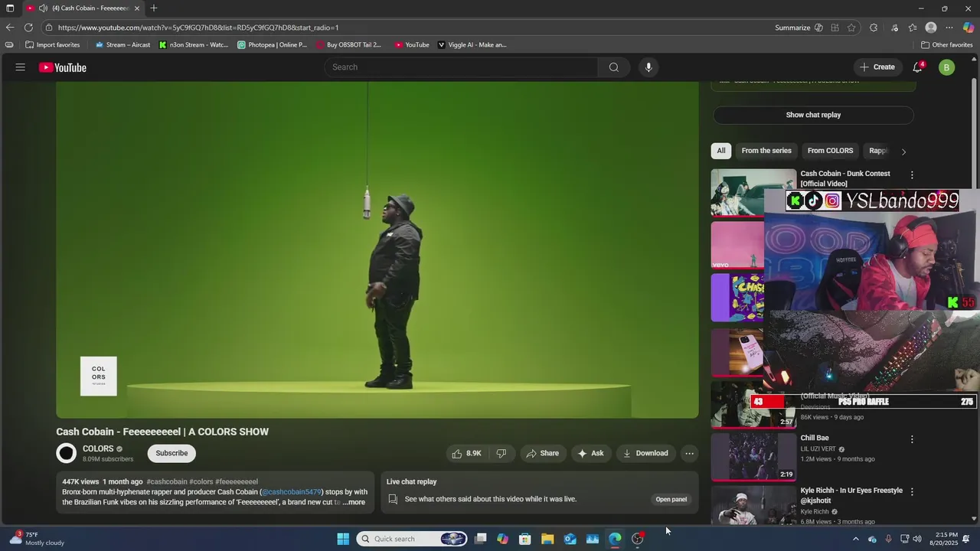Click the browser address bar URL
The width and height of the screenshot is (980, 551).
coord(198,28)
